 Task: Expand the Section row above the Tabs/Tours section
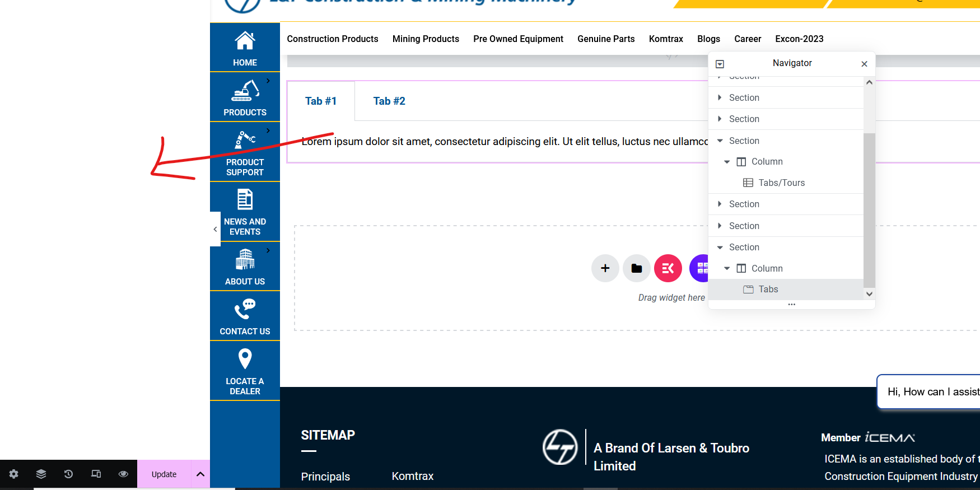tap(720, 119)
